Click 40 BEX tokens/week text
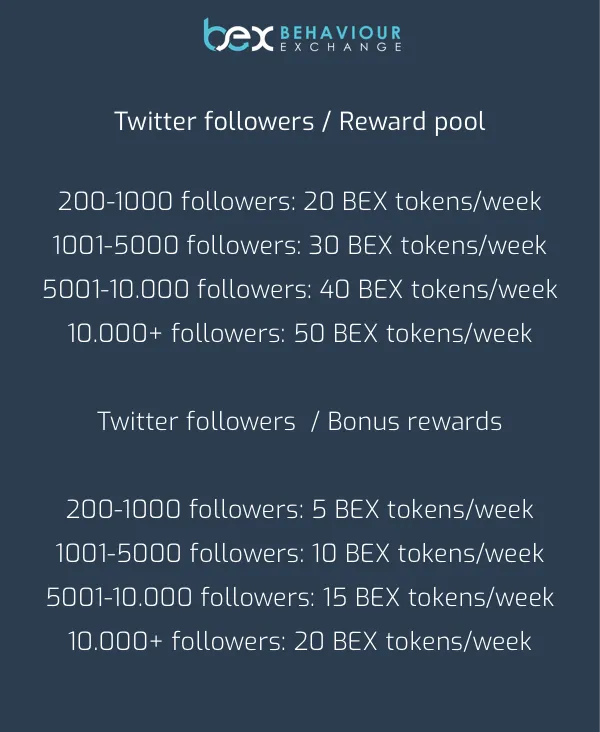This screenshot has height=732, width=600. pyautogui.click(x=438, y=289)
